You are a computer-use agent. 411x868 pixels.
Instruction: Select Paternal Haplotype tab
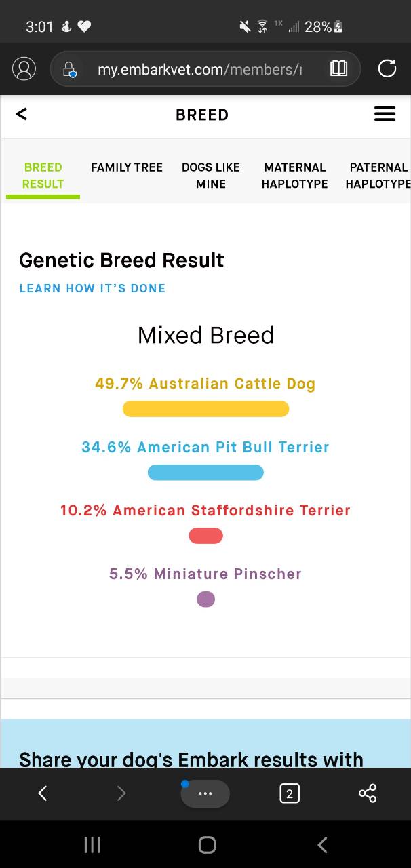(378, 176)
